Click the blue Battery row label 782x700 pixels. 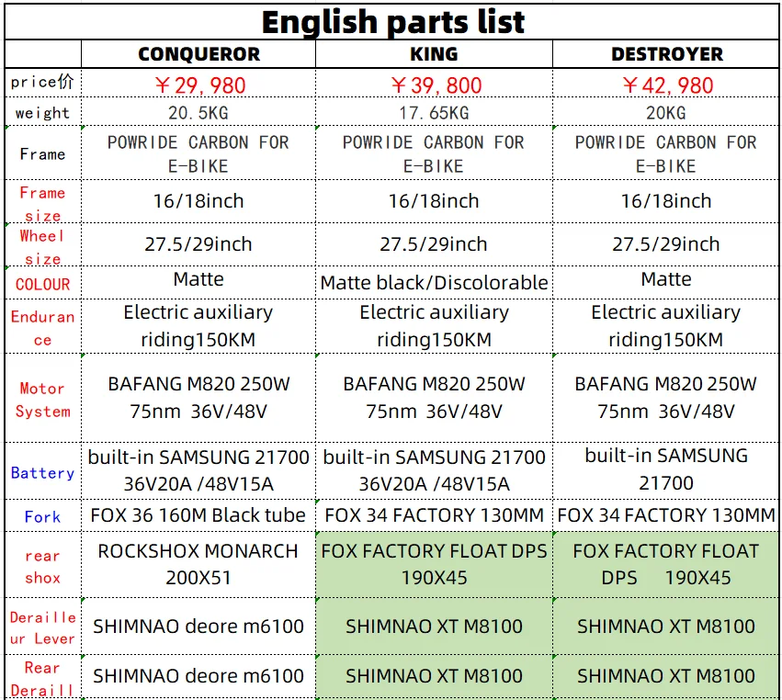click(43, 471)
